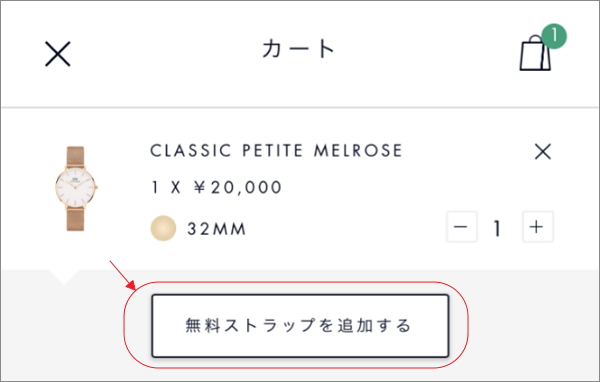Click the 1 X ¥20,000 price line
This screenshot has width=600, height=382.
[217, 188]
